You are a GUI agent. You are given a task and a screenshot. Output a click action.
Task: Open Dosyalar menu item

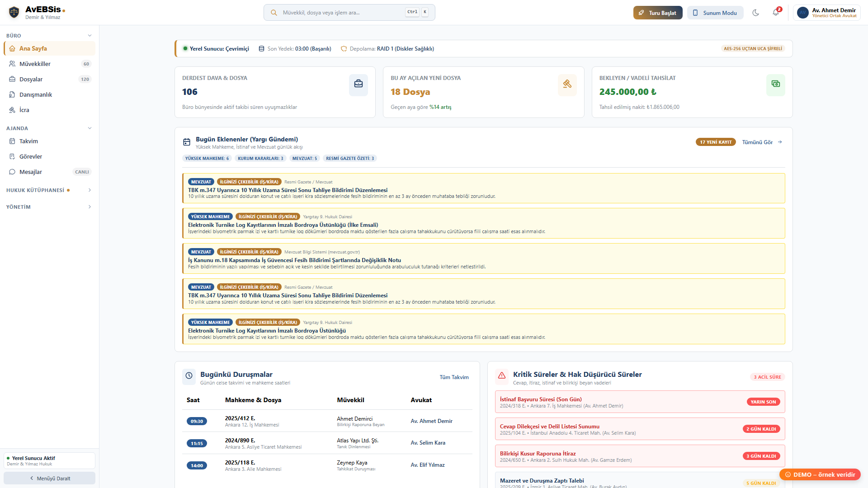[x=49, y=79]
